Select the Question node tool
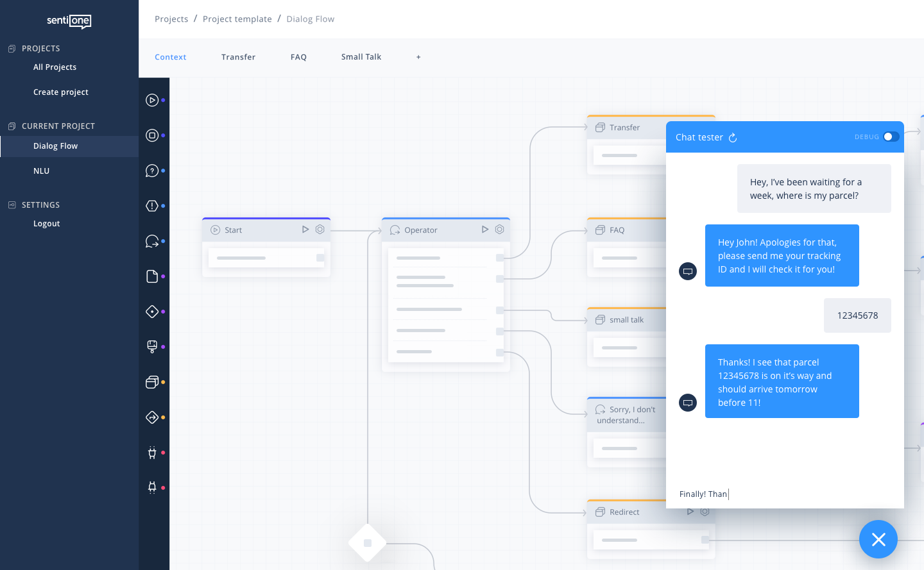 pos(153,171)
